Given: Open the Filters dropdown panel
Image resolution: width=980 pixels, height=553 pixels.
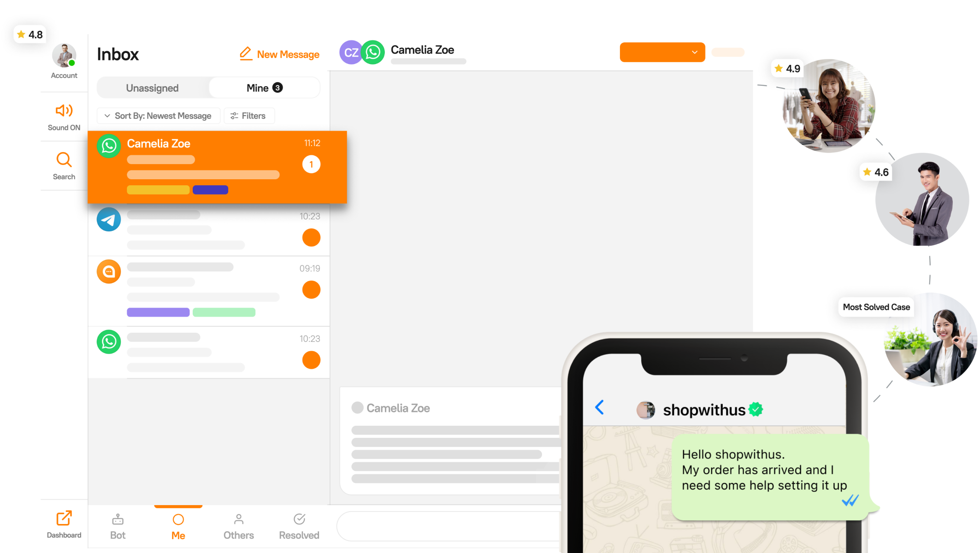Looking at the screenshot, I should coord(249,115).
